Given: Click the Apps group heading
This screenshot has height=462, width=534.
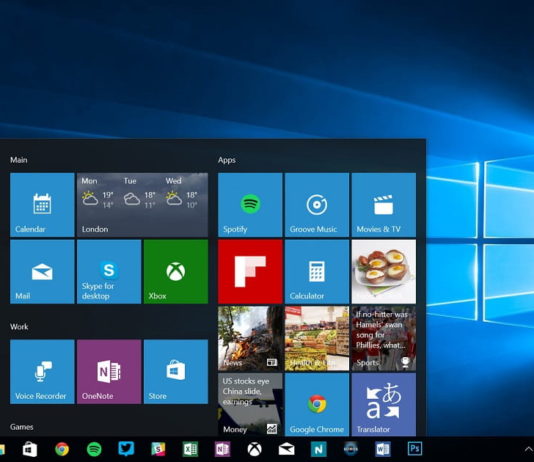Looking at the screenshot, I should 227,160.
